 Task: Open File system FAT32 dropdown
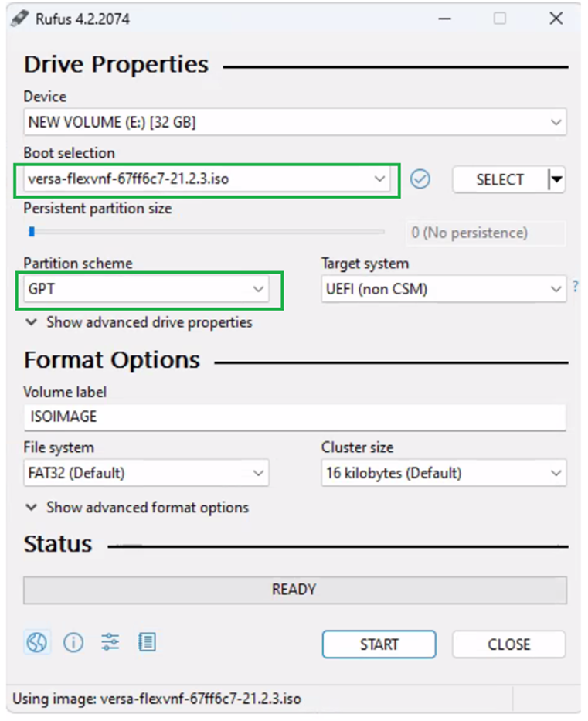[146, 473]
